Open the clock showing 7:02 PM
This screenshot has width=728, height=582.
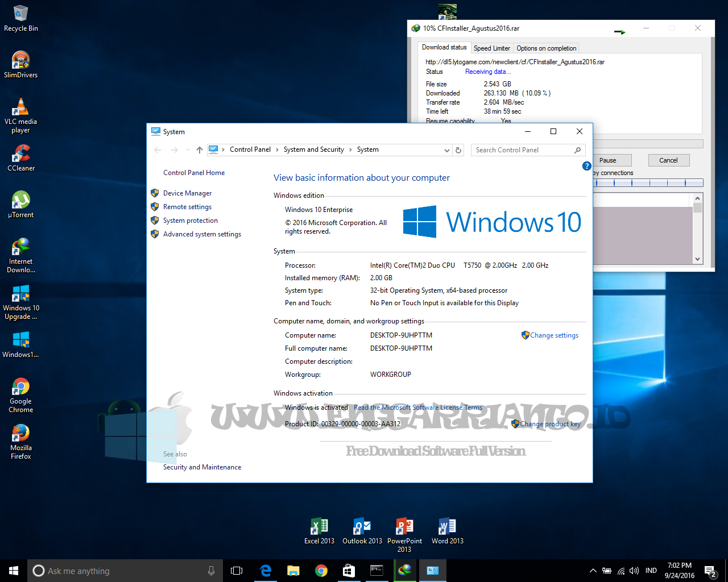(x=680, y=571)
